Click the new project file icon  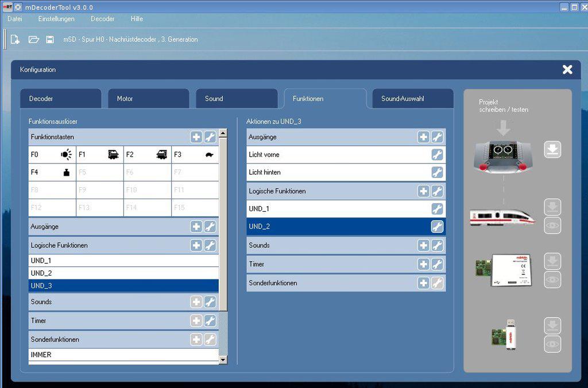point(16,40)
